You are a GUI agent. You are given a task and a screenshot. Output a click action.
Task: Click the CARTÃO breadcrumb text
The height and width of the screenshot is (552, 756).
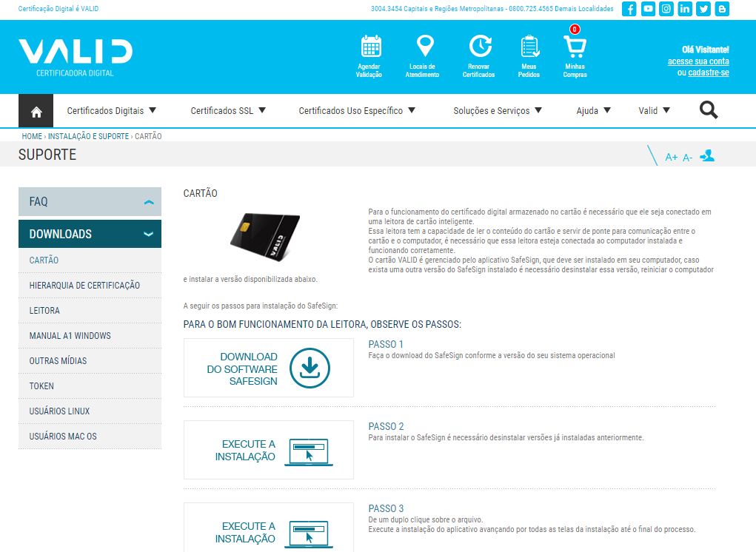(x=148, y=136)
